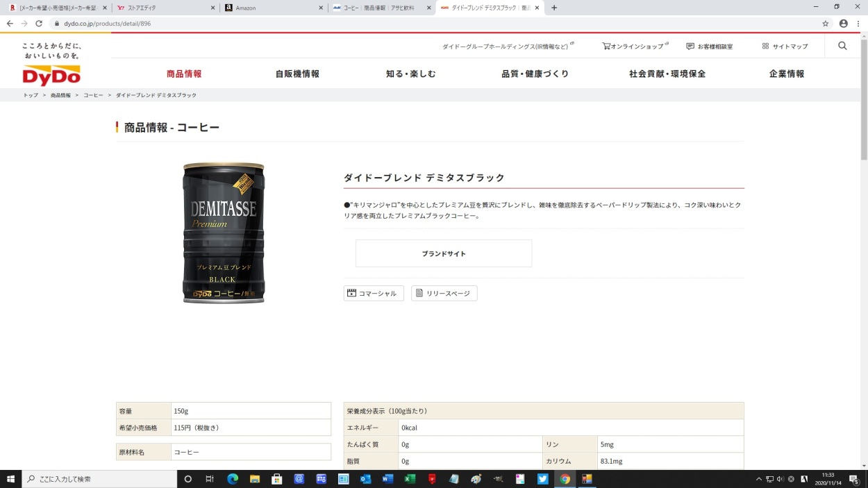
Task: Click the トップ breadcrumb link
Action: click(31, 95)
